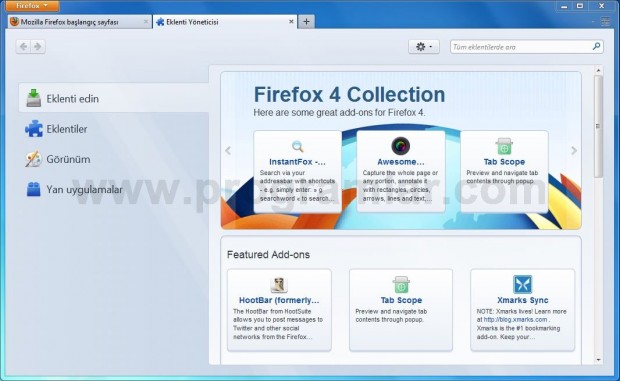The image size is (620, 381).
Task: Click the magnifier search icon
Action: (596, 47)
